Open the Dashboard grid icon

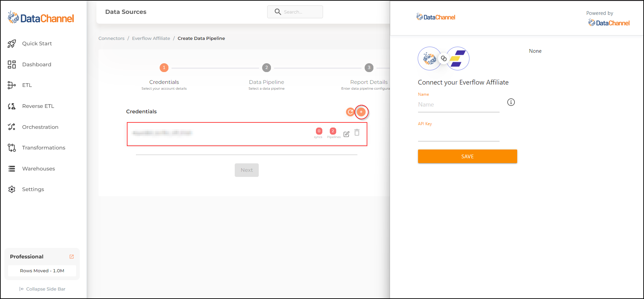tap(12, 65)
